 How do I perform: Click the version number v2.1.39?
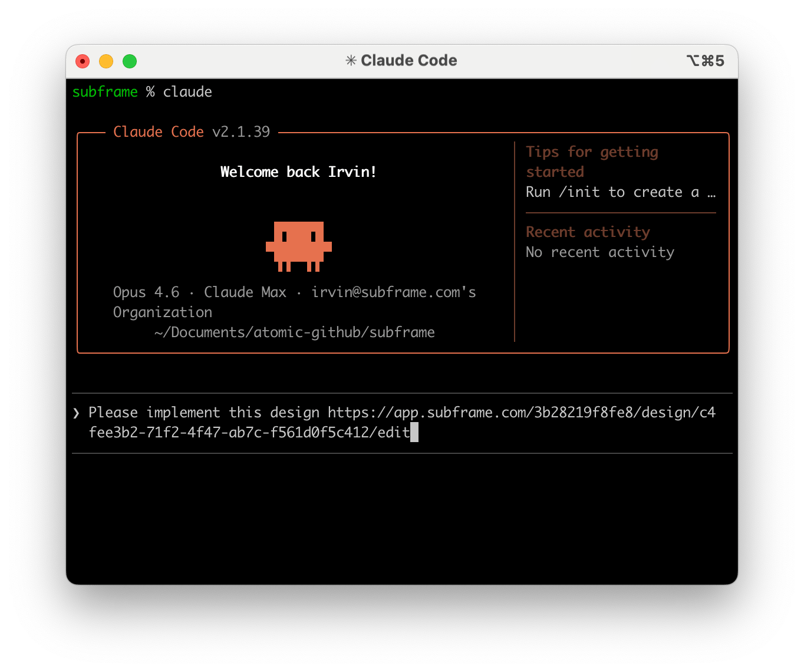pos(241,132)
